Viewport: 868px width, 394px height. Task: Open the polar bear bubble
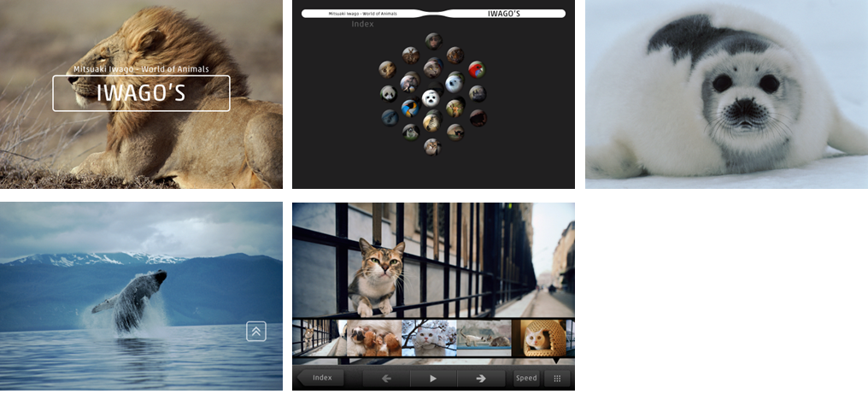pyautogui.click(x=454, y=84)
